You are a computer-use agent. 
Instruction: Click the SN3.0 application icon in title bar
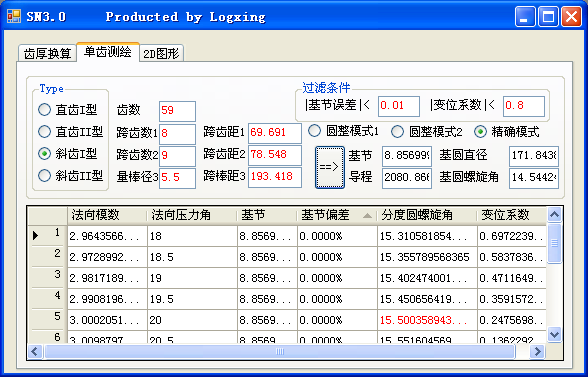pos(14,16)
